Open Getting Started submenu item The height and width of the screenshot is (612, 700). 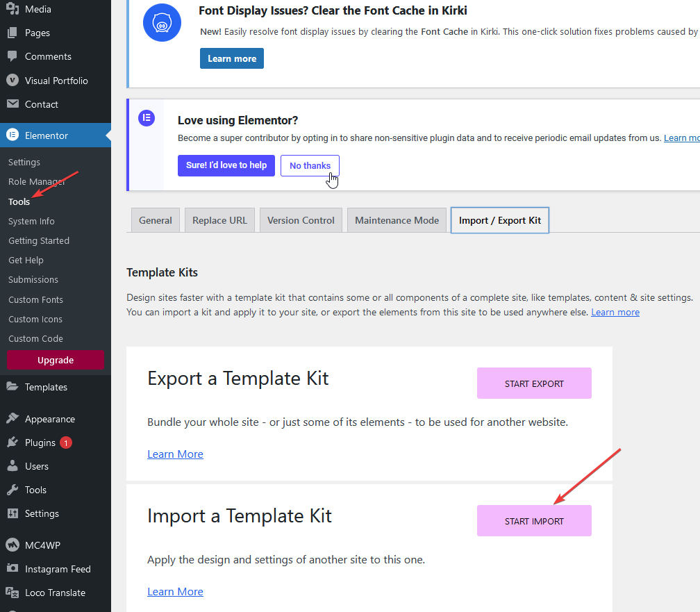click(x=39, y=240)
